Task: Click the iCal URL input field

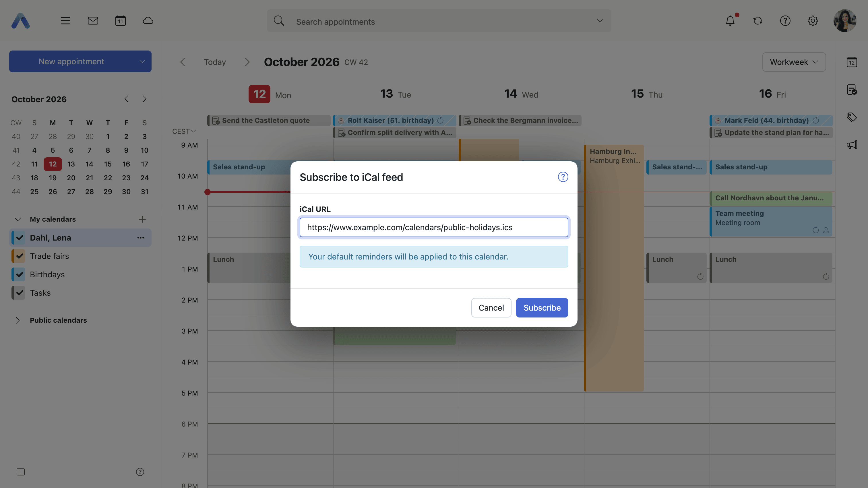Action: click(434, 227)
